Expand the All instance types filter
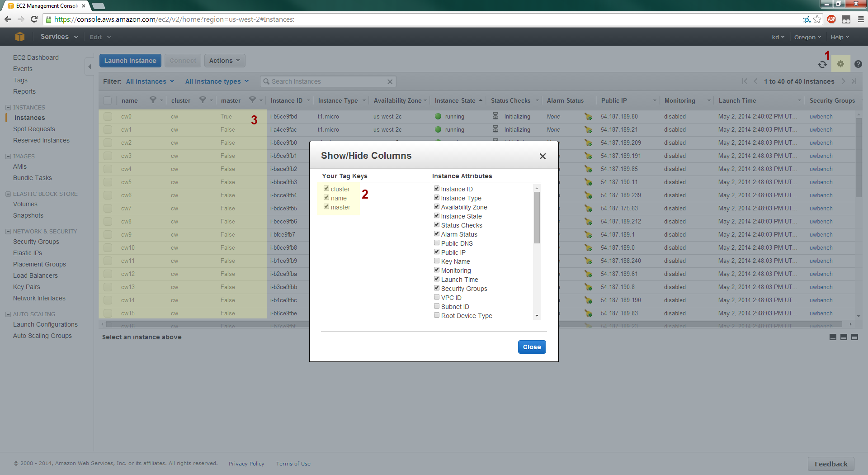868x475 pixels. (x=217, y=81)
